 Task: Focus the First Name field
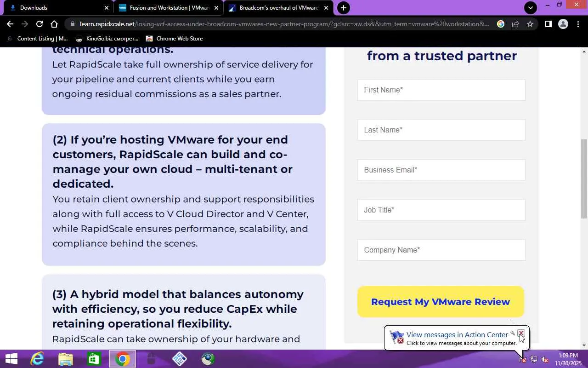(x=441, y=90)
